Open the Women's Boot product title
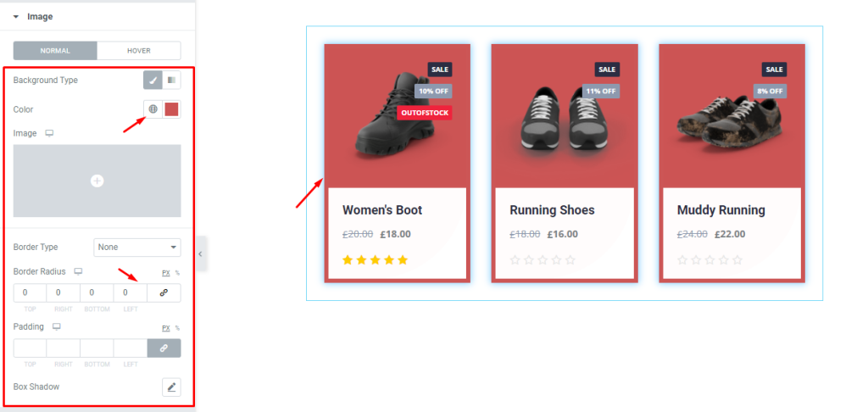This screenshot has width=868, height=412. pos(382,210)
